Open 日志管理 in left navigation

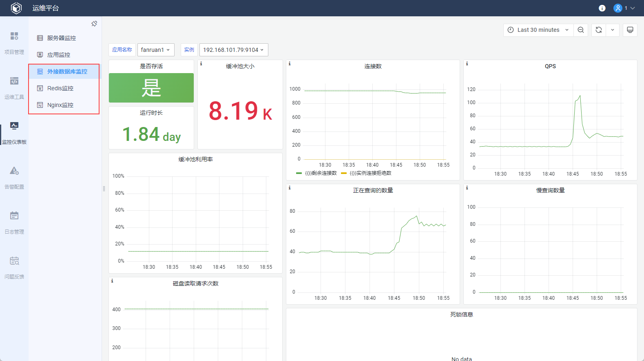pyautogui.click(x=14, y=223)
